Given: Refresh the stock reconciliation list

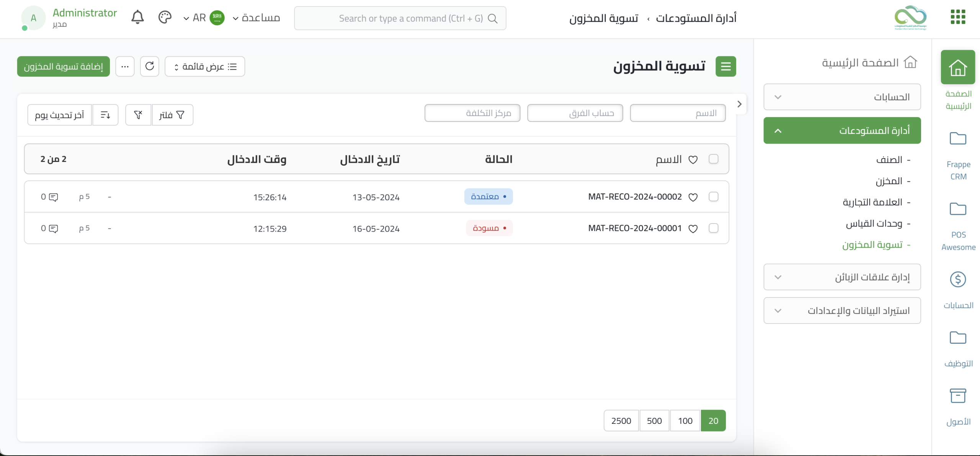Looking at the screenshot, I should click(x=149, y=66).
